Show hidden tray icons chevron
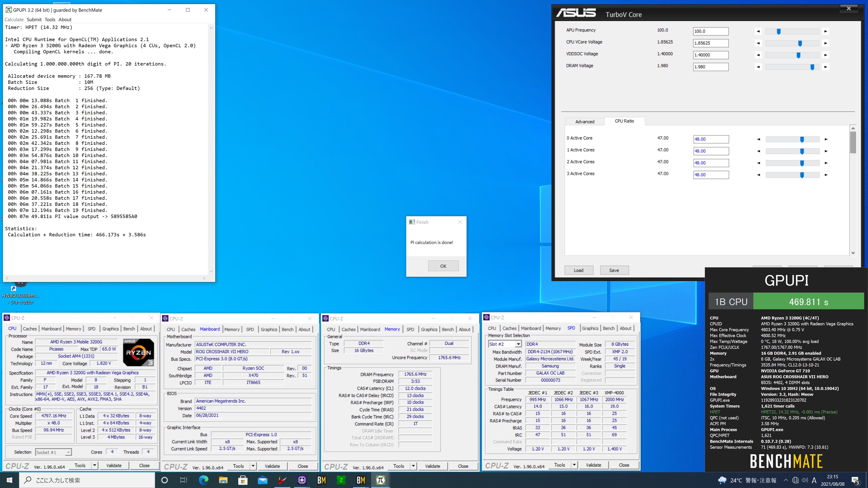 pos(786,480)
